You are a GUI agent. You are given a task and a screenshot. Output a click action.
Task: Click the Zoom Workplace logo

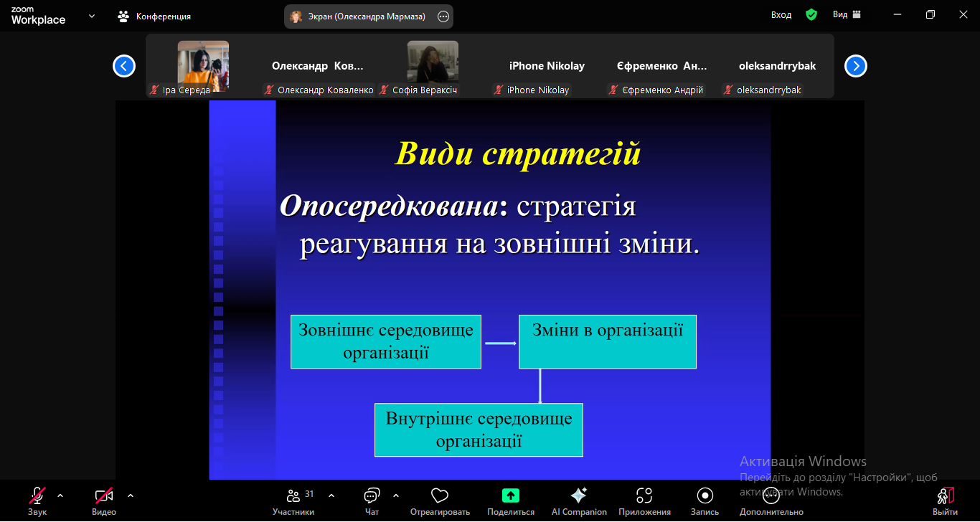(38, 16)
